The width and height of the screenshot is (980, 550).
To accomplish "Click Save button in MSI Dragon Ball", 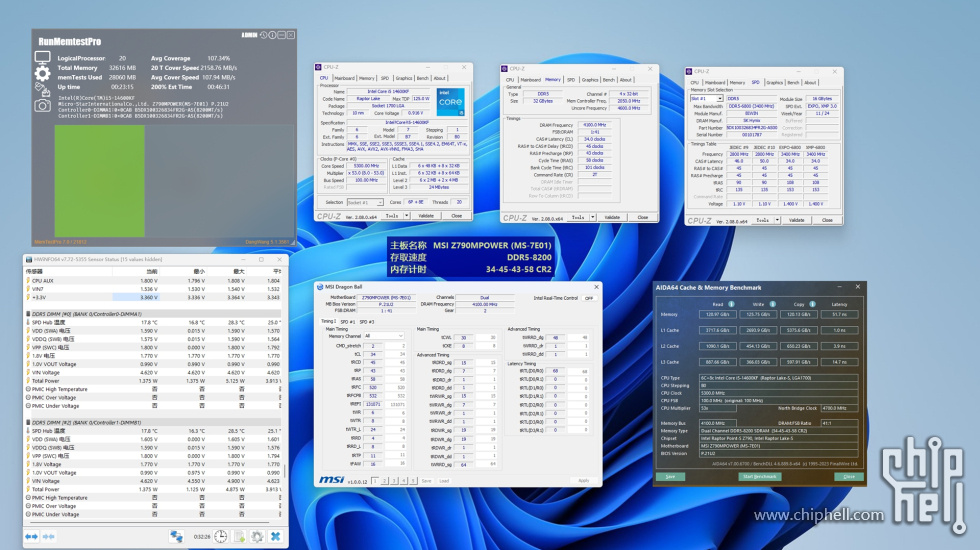I will (x=426, y=481).
